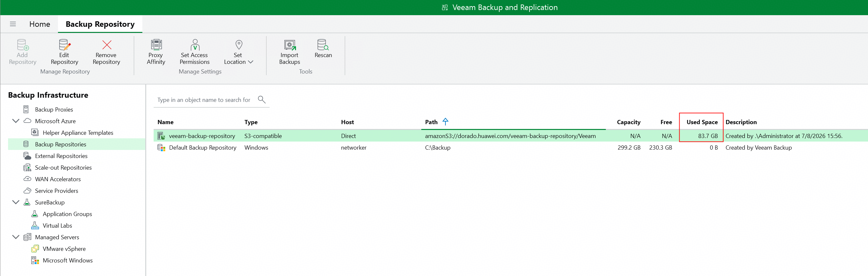Click the veeam-backup-repository row icon
Viewport: 868px width, 276px height.
coord(161,136)
